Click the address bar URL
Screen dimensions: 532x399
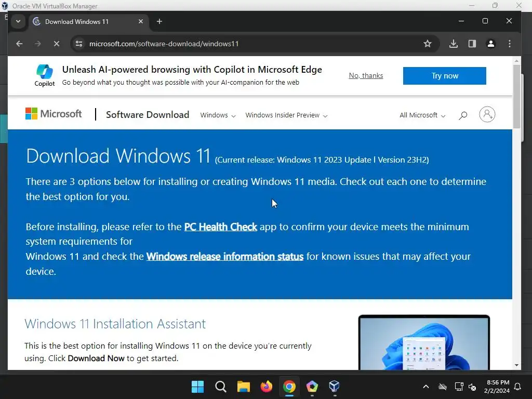[x=164, y=44]
